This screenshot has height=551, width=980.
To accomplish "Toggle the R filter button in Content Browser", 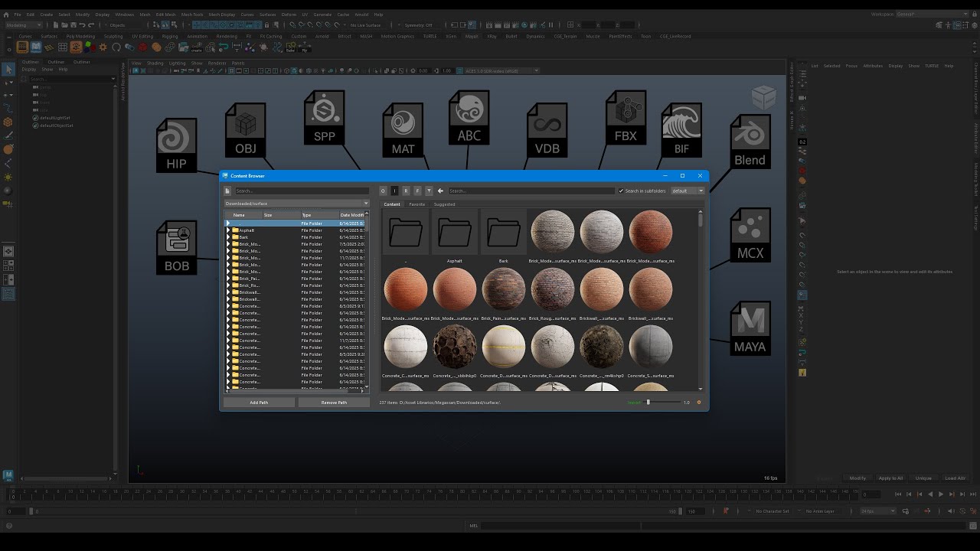I will point(406,191).
